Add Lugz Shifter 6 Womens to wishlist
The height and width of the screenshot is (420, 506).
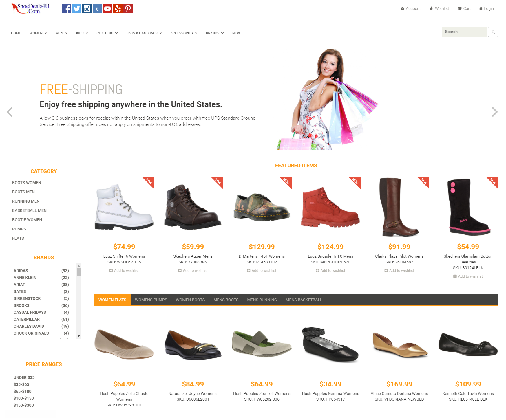(x=124, y=270)
